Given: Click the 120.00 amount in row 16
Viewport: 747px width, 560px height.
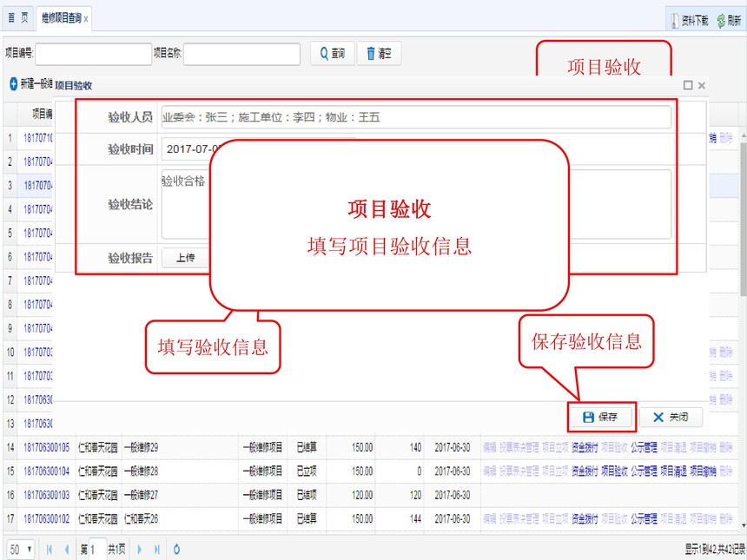Looking at the screenshot, I should click(x=362, y=495).
